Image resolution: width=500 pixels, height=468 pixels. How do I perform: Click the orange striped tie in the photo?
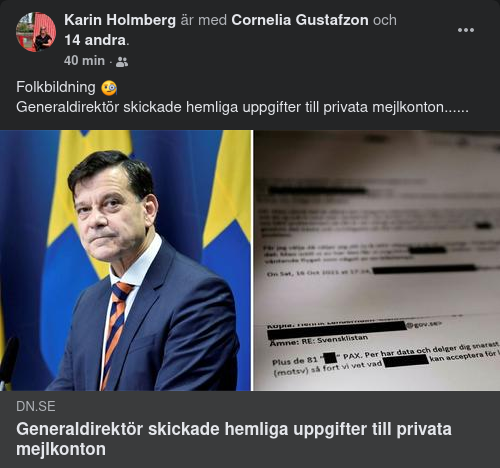[115, 330]
